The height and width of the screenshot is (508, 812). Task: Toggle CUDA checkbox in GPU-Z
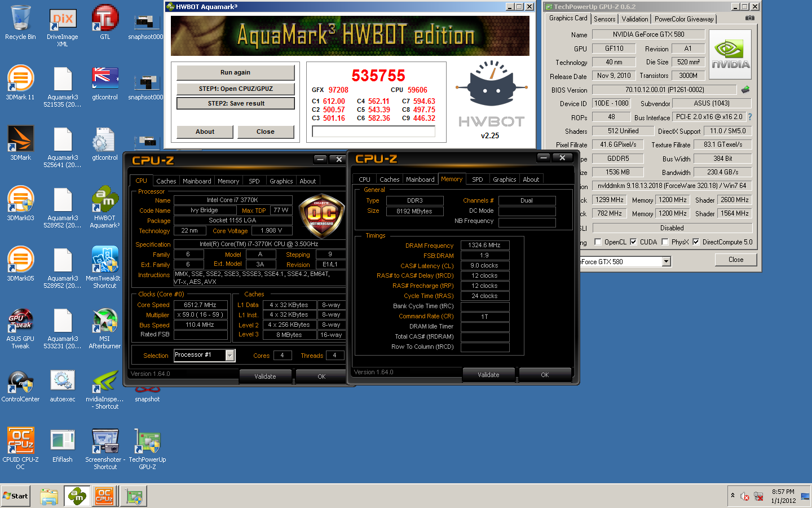(x=633, y=242)
